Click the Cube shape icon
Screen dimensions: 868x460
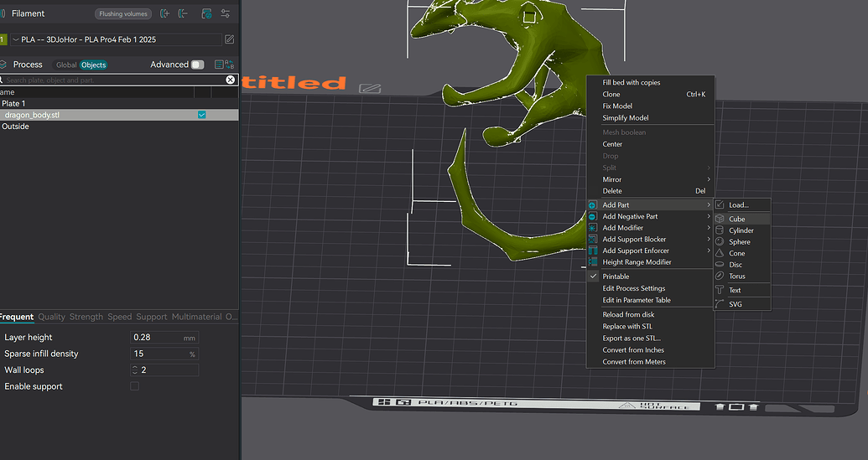720,219
